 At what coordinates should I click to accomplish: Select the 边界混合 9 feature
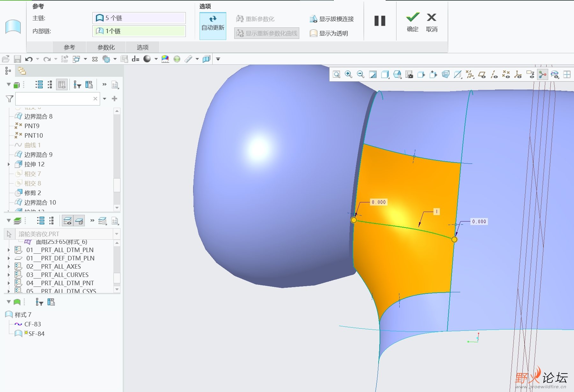[38, 155]
